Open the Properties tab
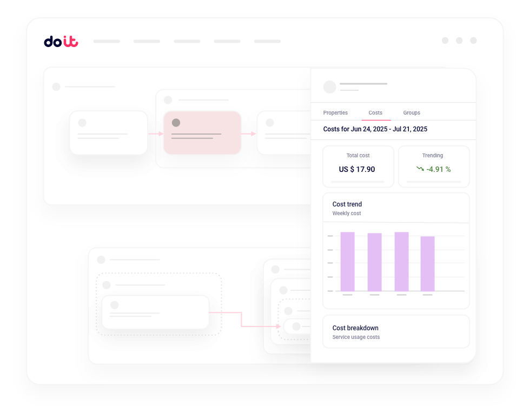Screen dimensions: 530x420 coord(335,113)
